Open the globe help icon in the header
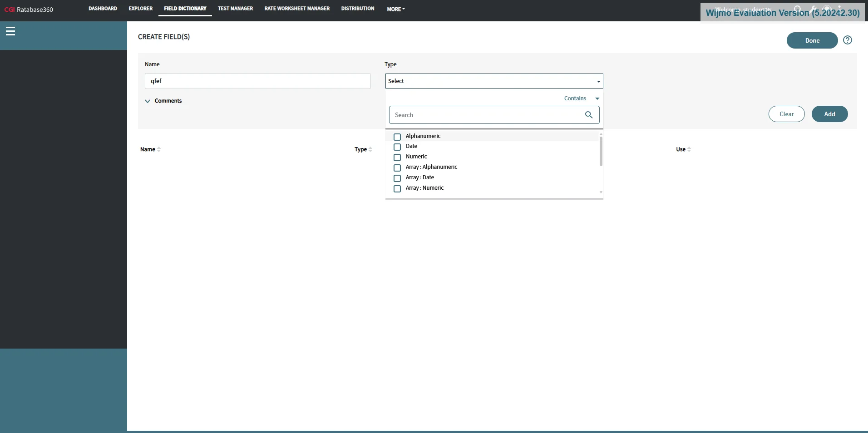The image size is (868, 433). click(x=827, y=9)
